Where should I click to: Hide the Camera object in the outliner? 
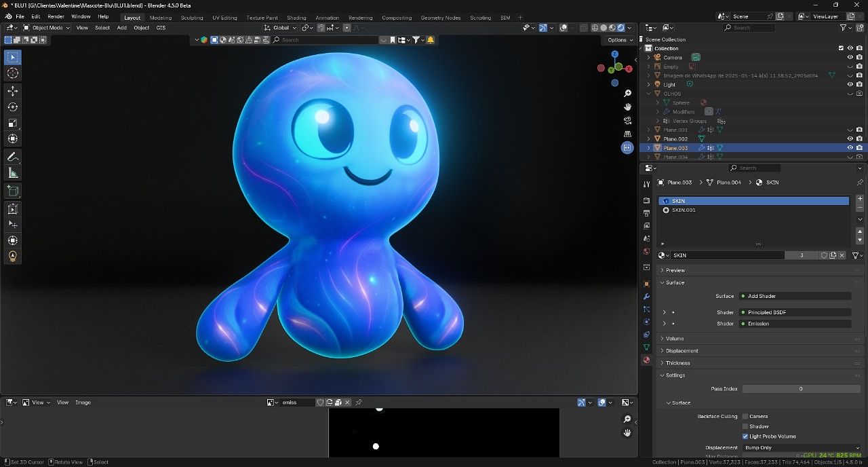(x=850, y=58)
